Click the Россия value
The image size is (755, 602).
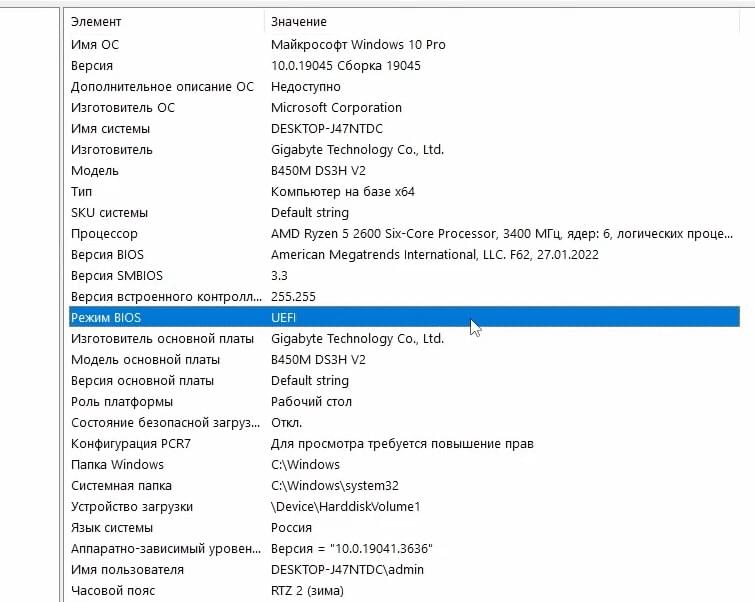pyautogui.click(x=291, y=528)
